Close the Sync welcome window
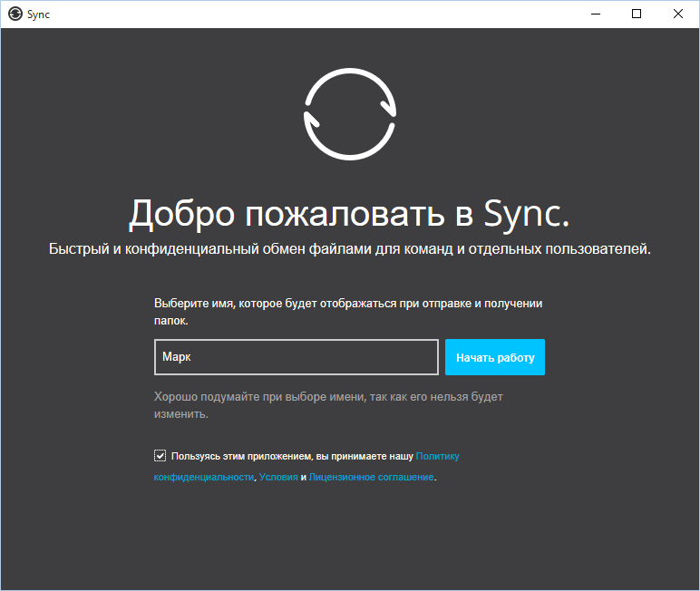The width and height of the screenshot is (700, 591). click(678, 14)
